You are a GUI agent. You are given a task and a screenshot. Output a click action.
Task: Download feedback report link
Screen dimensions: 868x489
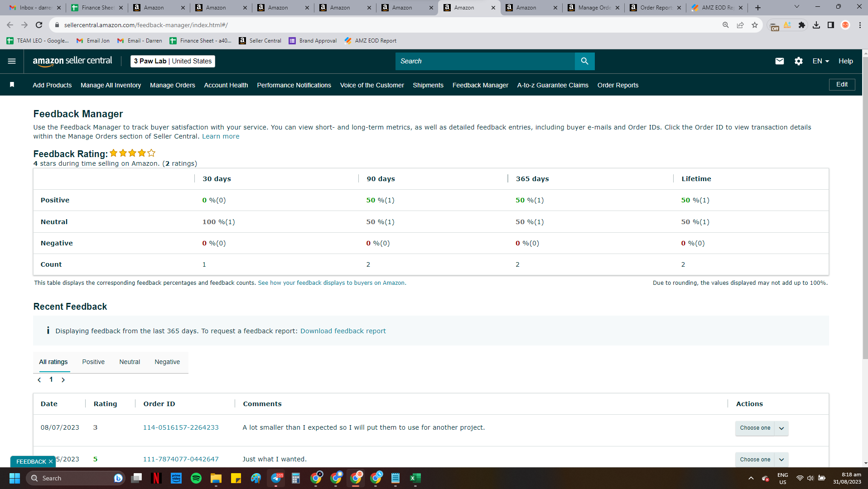(343, 331)
